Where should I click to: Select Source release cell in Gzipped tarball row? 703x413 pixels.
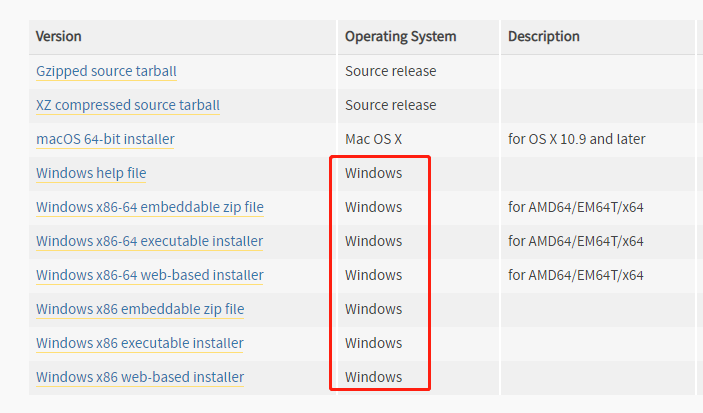(391, 71)
